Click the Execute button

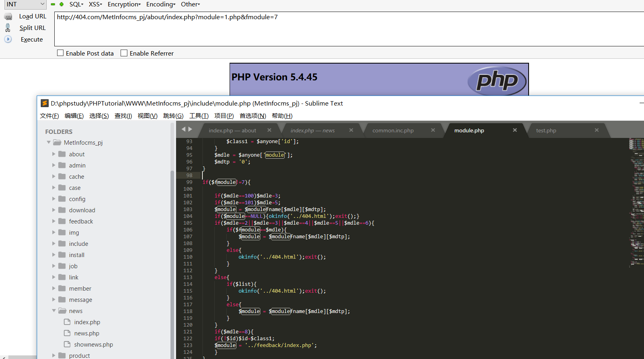point(32,39)
